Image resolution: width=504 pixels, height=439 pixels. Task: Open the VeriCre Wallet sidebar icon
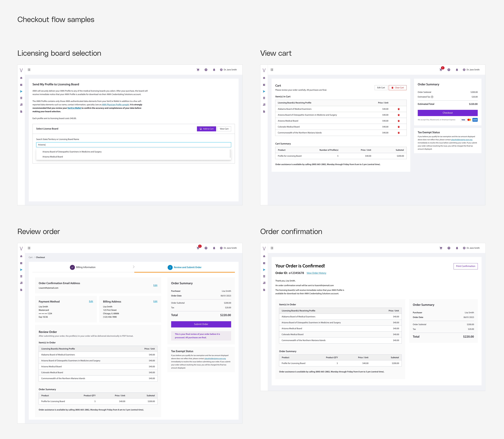point(21,85)
